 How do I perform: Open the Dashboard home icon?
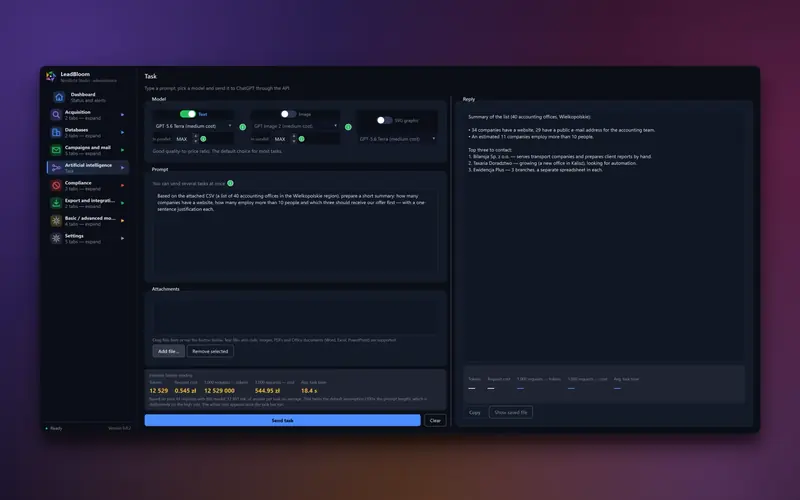coord(59,97)
